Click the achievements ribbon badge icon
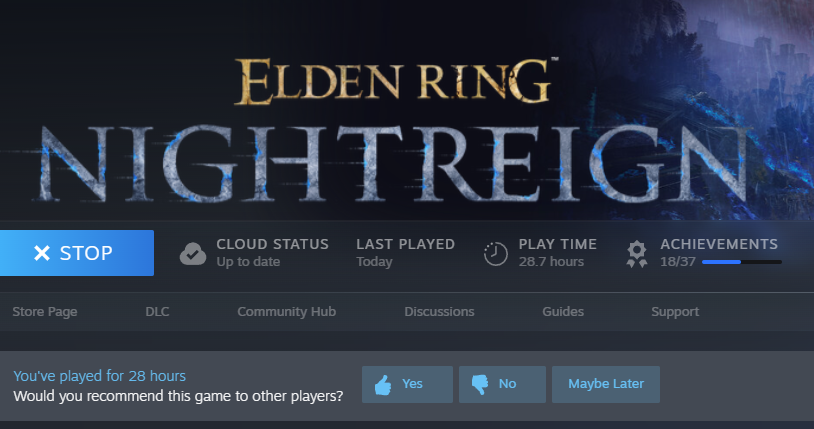 click(x=636, y=254)
